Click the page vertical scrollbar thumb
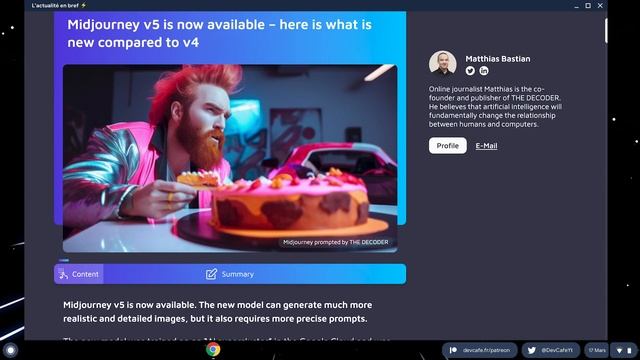 pyautogui.click(x=606, y=30)
